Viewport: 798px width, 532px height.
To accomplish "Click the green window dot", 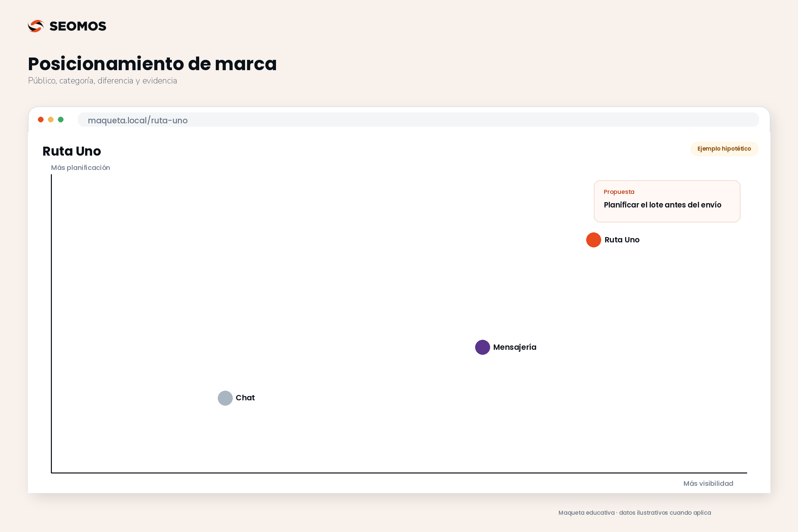I will tap(61, 119).
